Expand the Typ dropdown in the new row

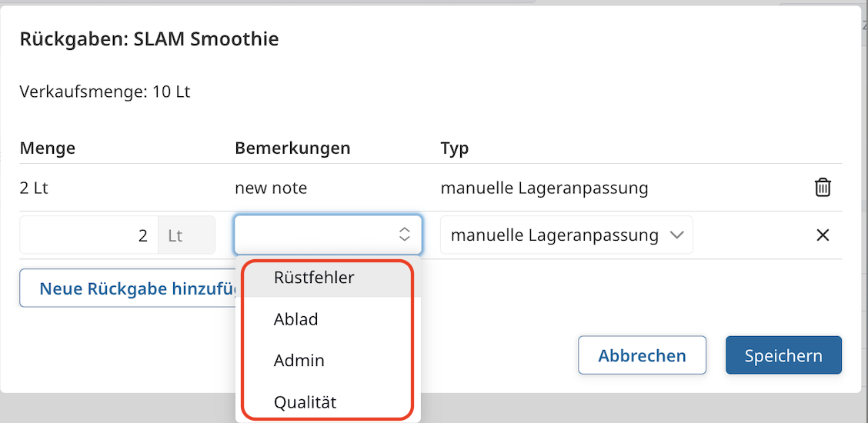point(566,235)
